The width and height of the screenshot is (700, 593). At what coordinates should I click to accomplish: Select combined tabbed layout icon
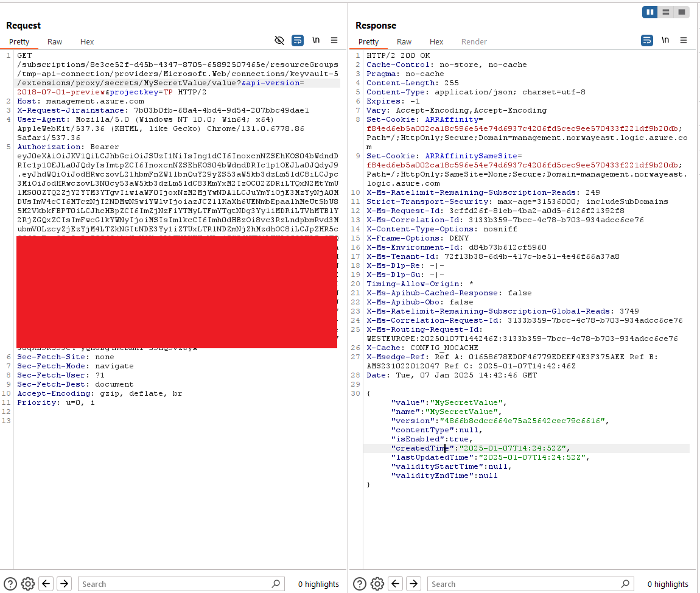pos(682,12)
